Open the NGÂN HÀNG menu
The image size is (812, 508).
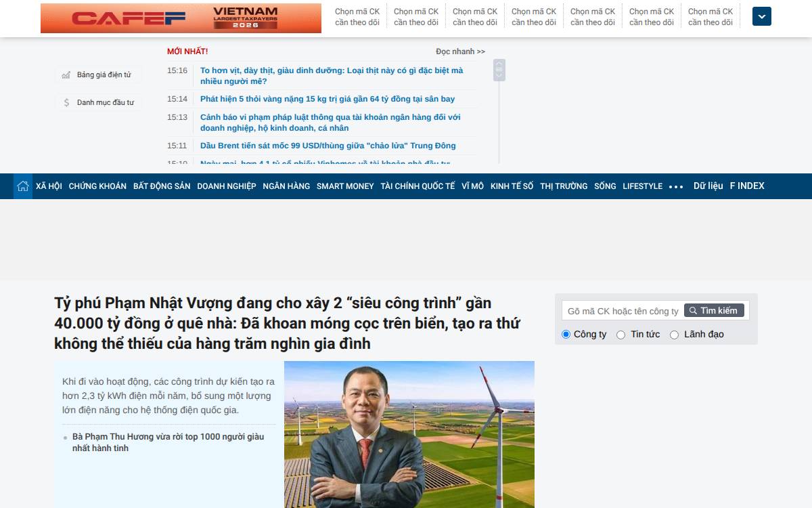click(286, 186)
